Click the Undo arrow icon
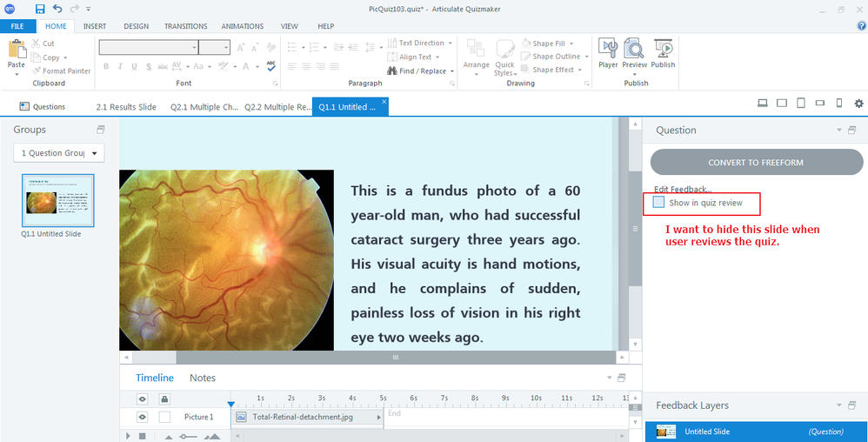 (x=57, y=9)
